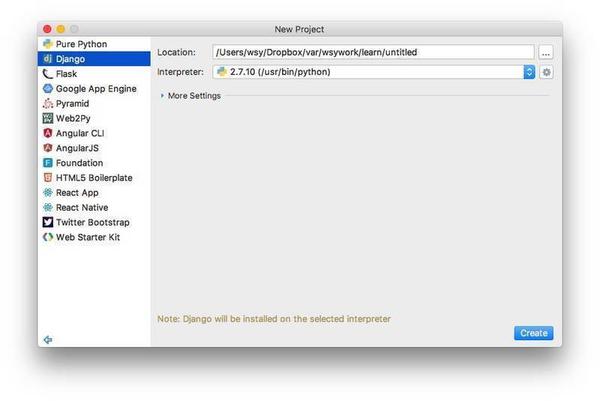Select Twitter Bootstrap project label
Image resolution: width=600 pixels, height=401 pixels.
point(93,222)
